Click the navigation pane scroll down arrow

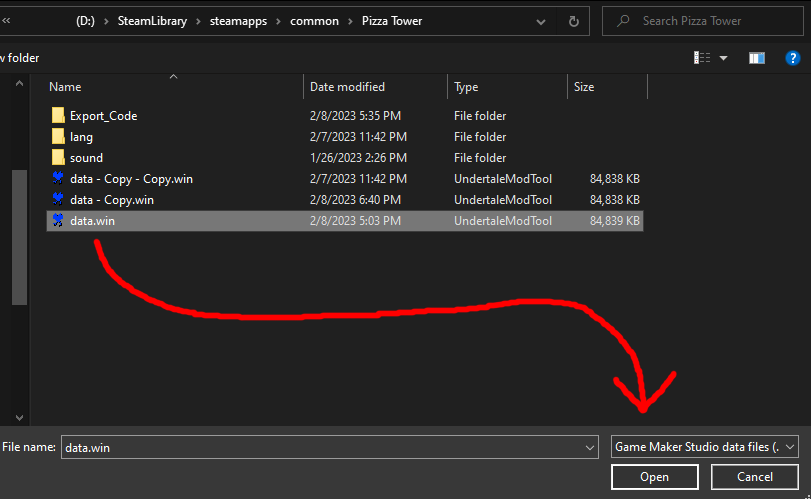(x=19, y=417)
